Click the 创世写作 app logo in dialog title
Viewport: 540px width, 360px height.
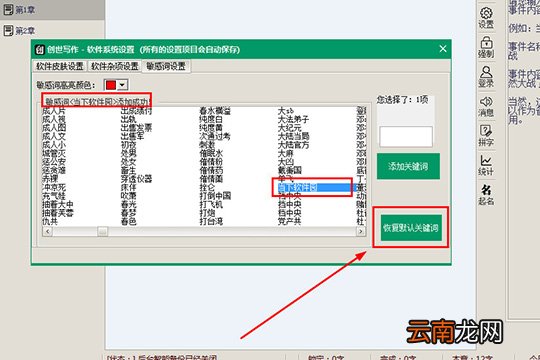tap(40, 50)
